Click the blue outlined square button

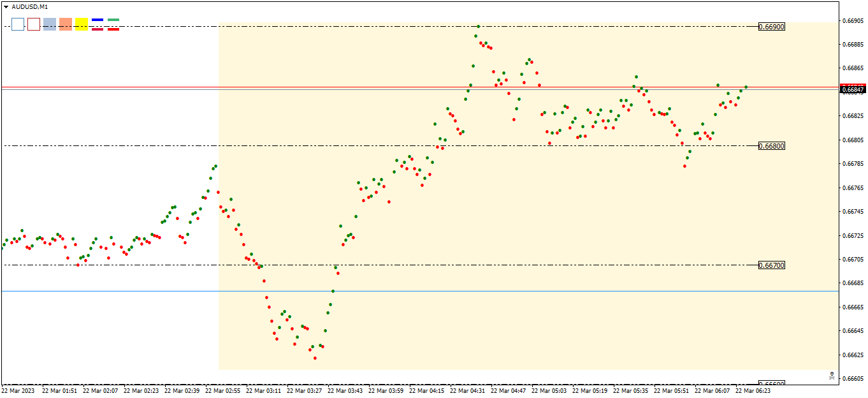(18, 24)
